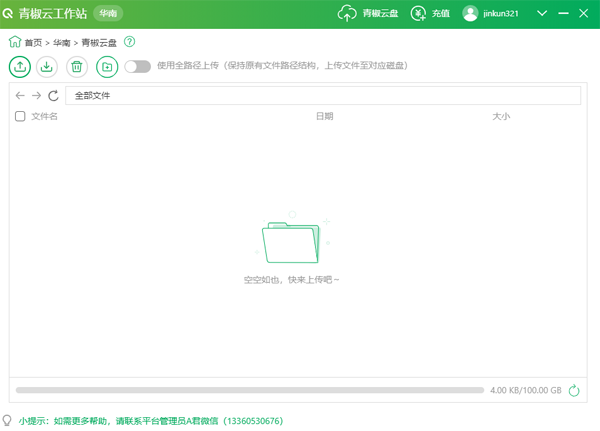Click the forward arrow in file navigation

[37, 96]
